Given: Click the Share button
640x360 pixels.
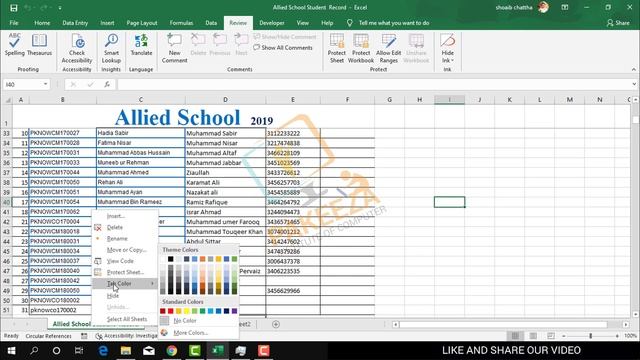Looking at the screenshot, I should click(618, 23).
